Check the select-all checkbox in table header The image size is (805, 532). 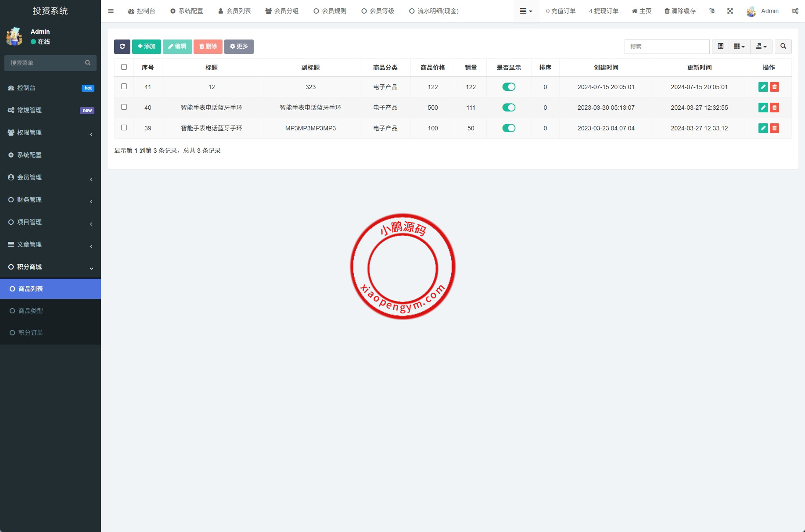coord(124,66)
